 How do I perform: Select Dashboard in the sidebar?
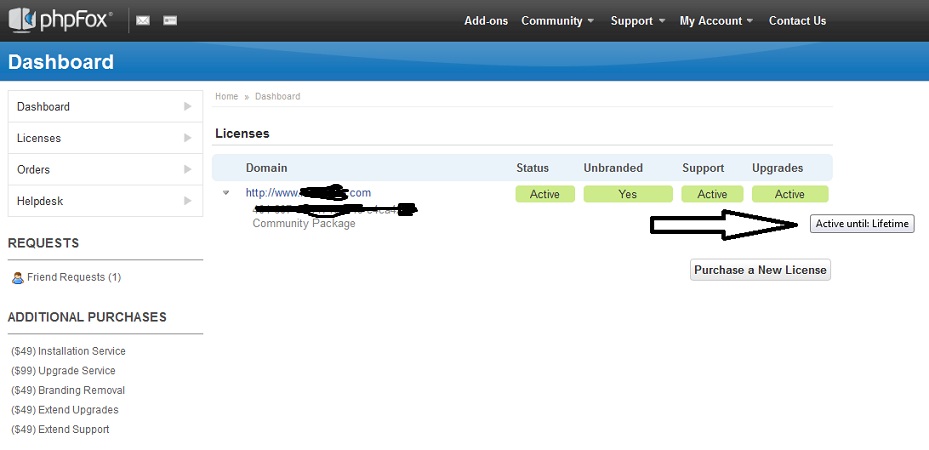click(105, 107)
